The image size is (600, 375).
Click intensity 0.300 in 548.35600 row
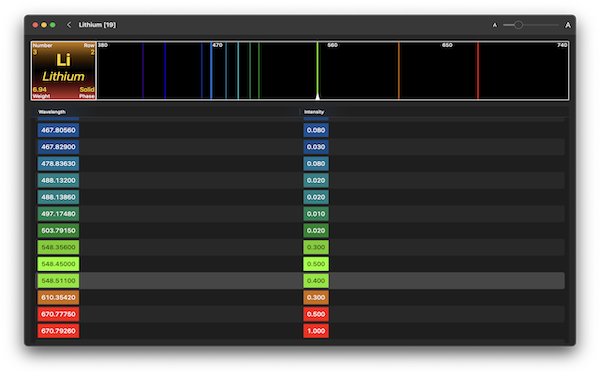tap(316, 247)
